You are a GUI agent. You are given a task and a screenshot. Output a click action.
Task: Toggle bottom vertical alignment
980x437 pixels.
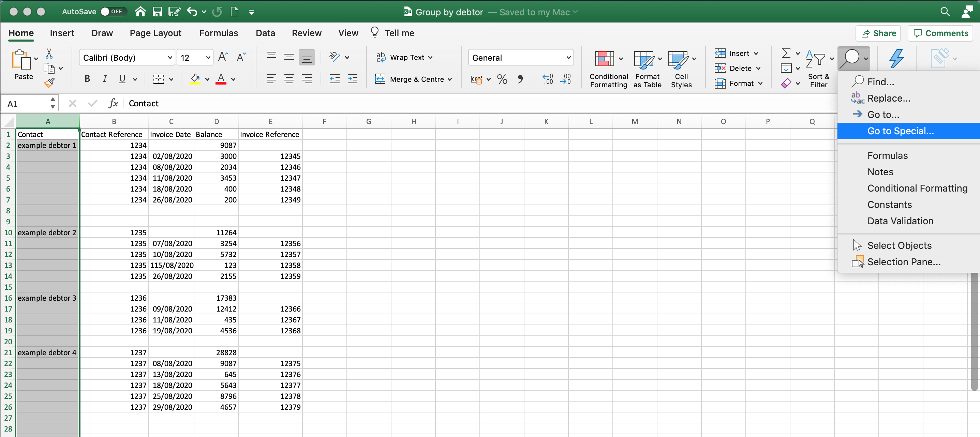tap(307, 57)
